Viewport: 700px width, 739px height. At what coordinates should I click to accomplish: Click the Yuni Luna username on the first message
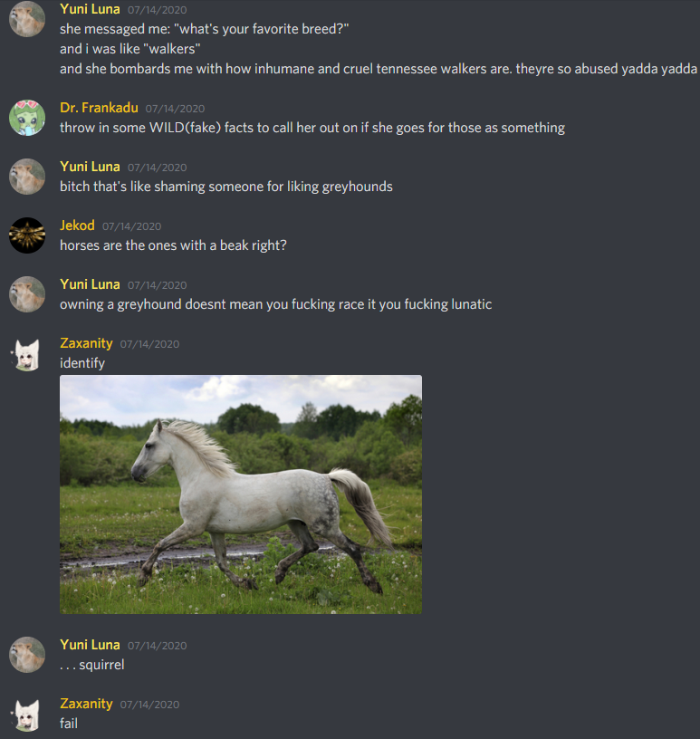tap(90, 9)
